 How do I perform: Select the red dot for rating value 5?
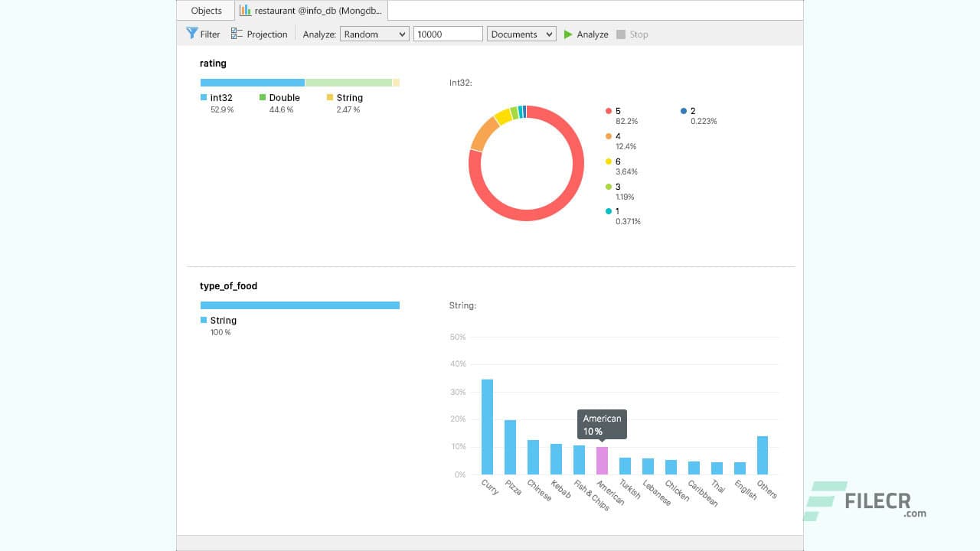(609, 111)
